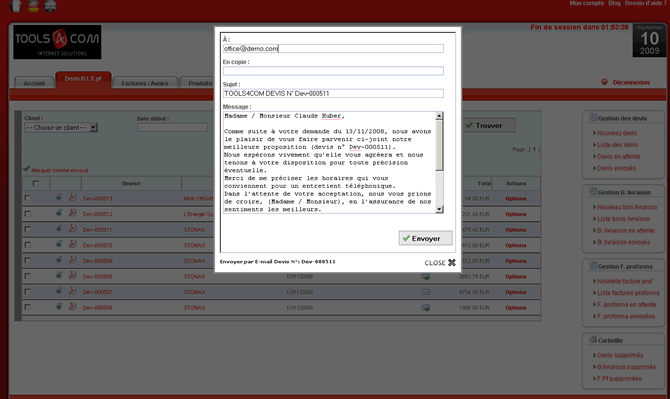Click the TOOLS4COM logo
The width and height of the screenshot is (670, 399).
(57, 42)
